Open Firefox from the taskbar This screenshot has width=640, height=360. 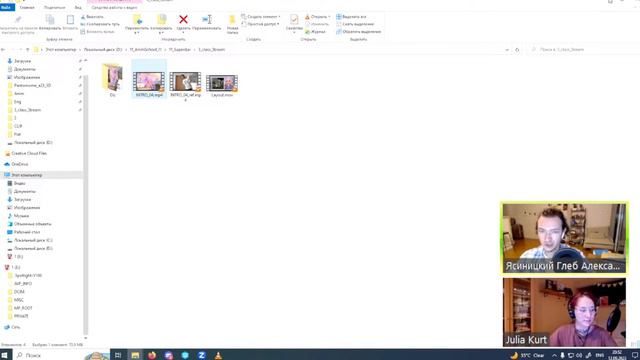[x=152, y=355]
